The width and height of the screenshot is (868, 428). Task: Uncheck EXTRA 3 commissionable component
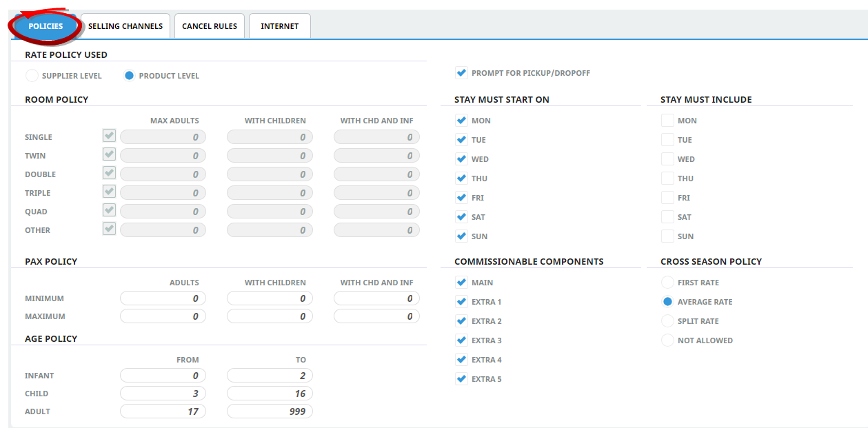pos(461,340)
